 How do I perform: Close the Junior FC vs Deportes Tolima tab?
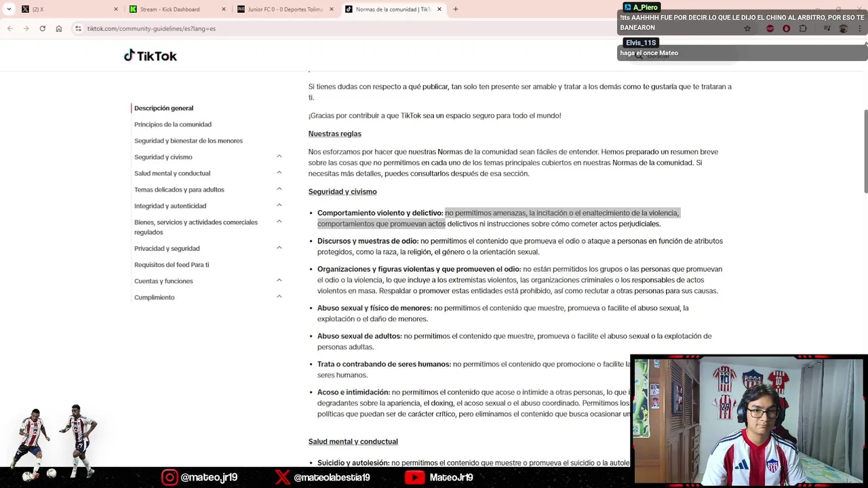click(x=332, y=9)
